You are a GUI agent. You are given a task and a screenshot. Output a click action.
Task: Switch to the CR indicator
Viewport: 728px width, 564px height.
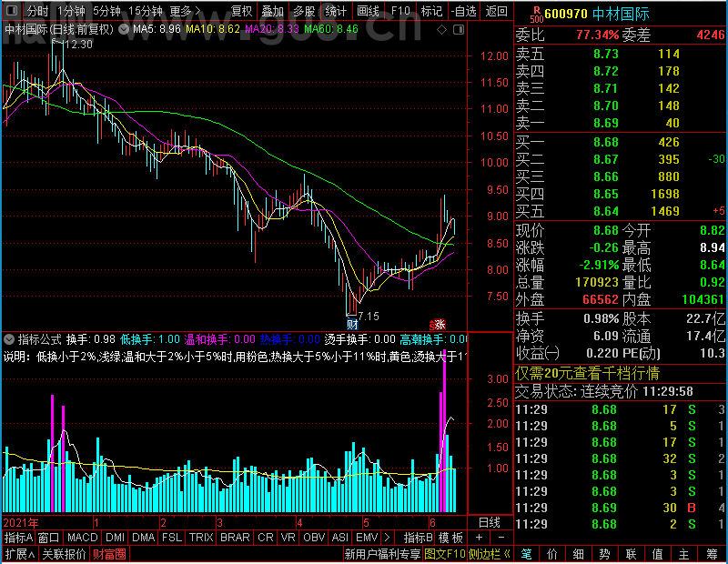click(x=266, y=537)
